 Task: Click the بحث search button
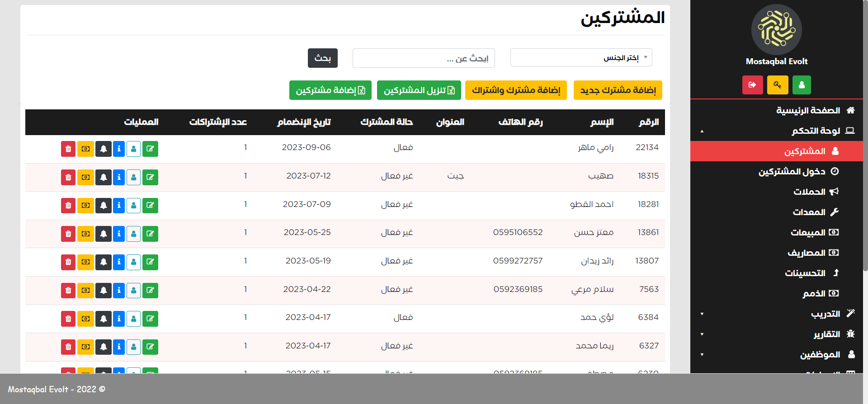tap(322, 58)
